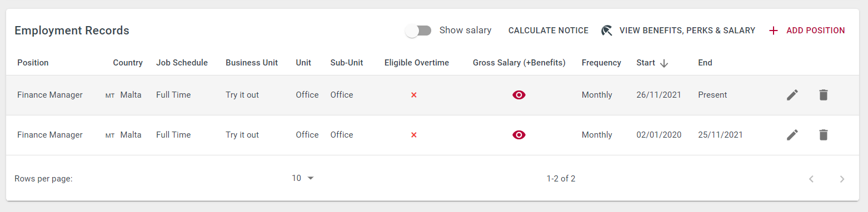Delete the position record ending Present
Image resolution: width=868 pixels, height=212 pixels.
click(x=824, y=95)
